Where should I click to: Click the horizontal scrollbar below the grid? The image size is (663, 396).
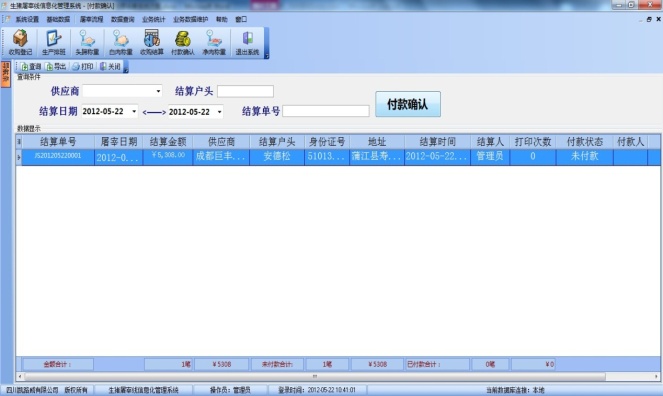(x=315, y=376)
